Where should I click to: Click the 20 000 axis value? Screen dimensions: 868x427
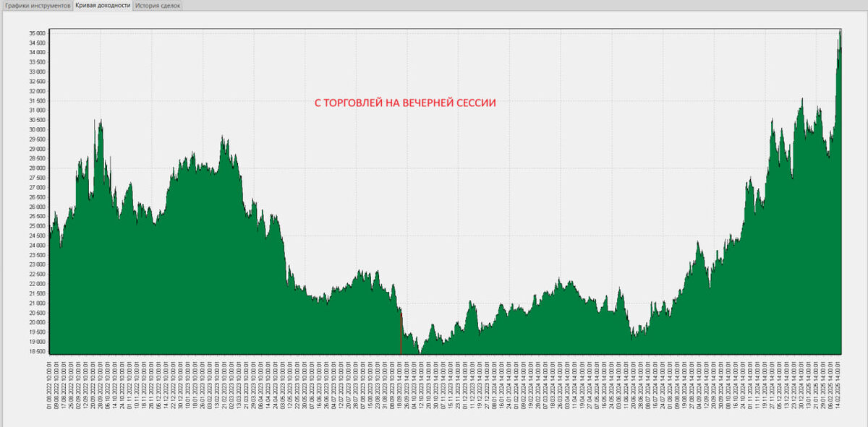(37, 322)
